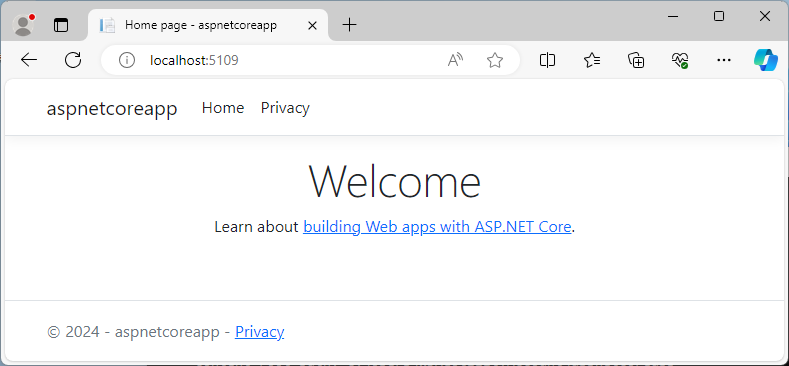The height and width of the screenshot is (366, 789).
Task: Open the Collections icon
Action: pyautogui.click(x=636, y=60)
